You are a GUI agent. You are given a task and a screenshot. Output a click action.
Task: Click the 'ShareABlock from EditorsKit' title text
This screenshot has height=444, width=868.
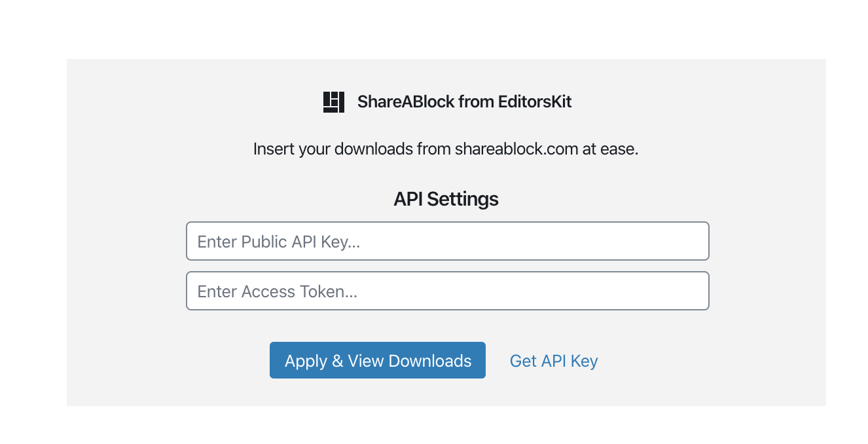(464, 102)
